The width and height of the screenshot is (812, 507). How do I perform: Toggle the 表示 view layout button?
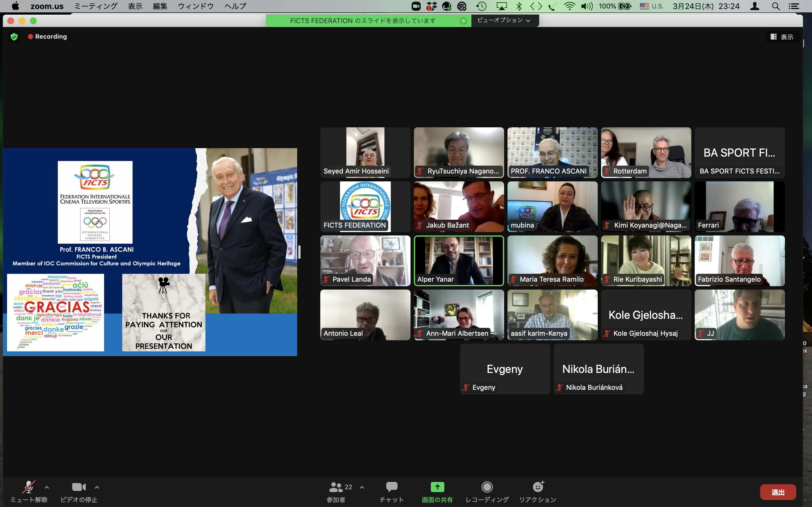tap(782, 37)
